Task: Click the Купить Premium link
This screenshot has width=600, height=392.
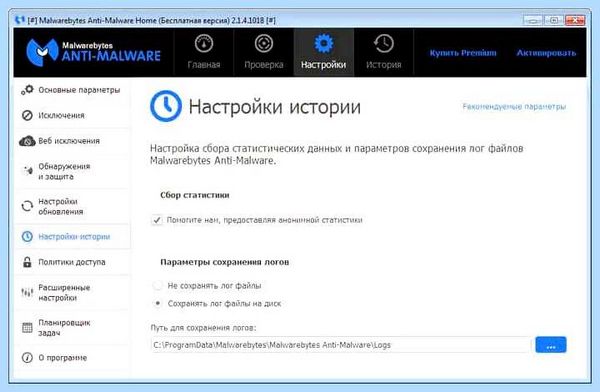Action: [463, 53]
